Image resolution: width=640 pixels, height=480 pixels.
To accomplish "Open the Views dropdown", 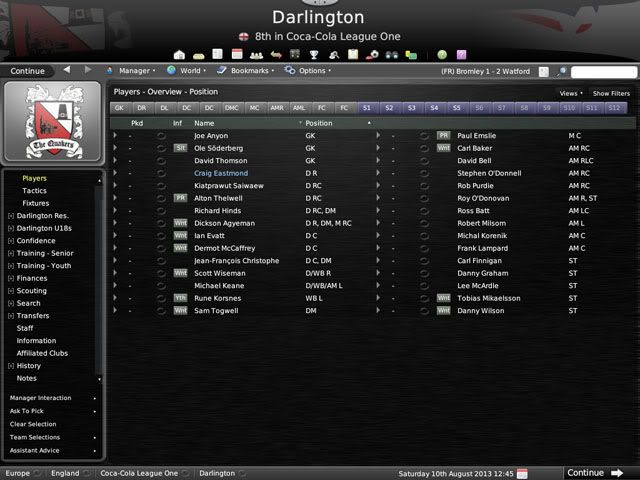I will (571, 93).
